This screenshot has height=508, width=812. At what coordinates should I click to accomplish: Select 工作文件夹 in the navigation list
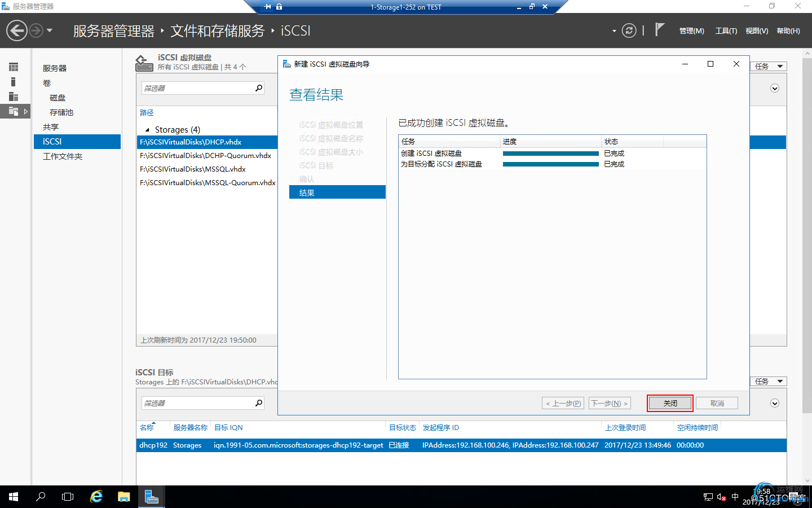63,156
